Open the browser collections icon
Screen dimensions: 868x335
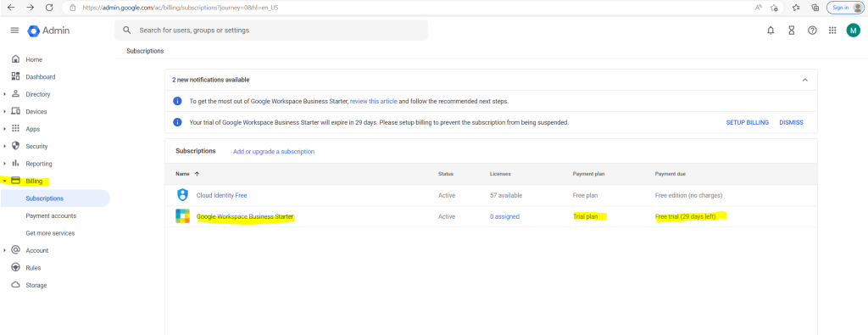[x=815, y=8]
